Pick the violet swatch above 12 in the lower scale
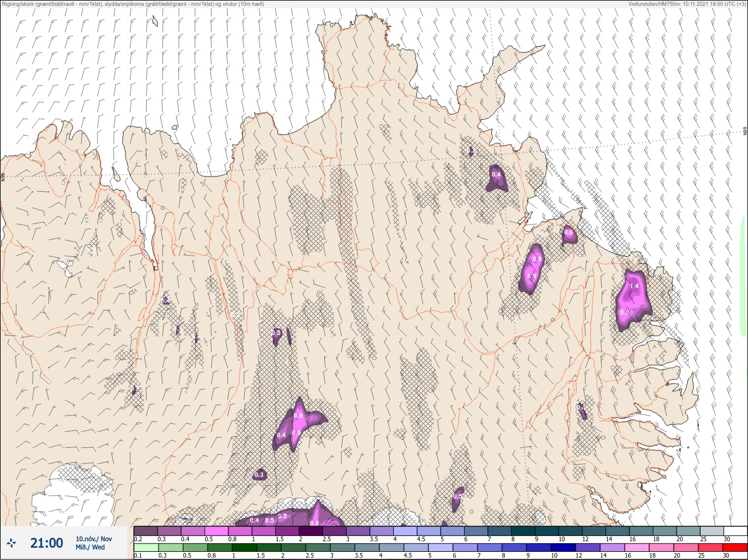 coord(588,548)
